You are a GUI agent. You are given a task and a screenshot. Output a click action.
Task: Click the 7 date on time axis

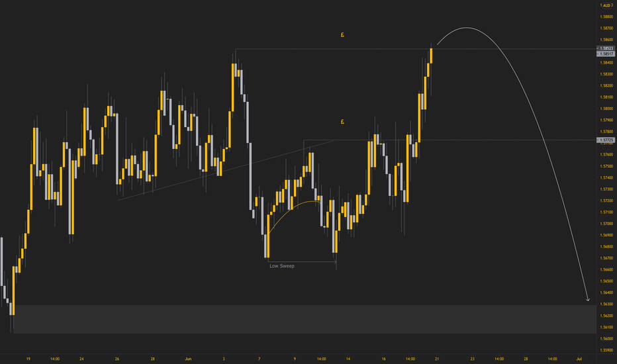click(259, 359)
